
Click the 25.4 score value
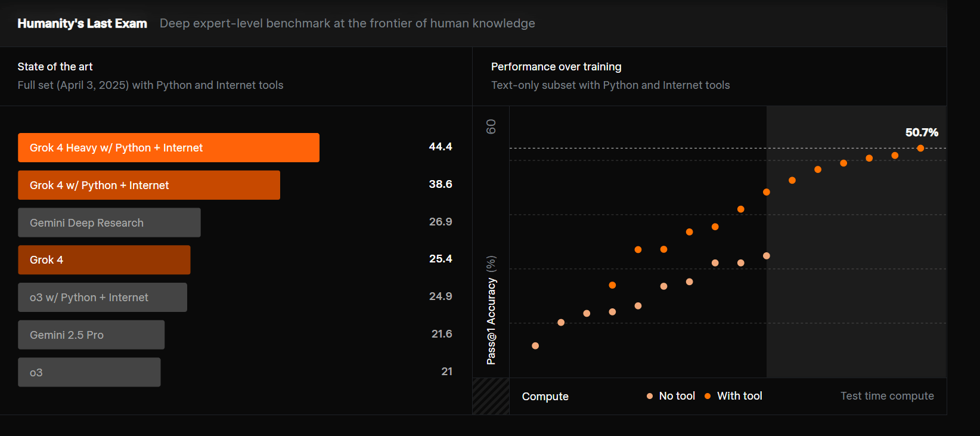441,259
